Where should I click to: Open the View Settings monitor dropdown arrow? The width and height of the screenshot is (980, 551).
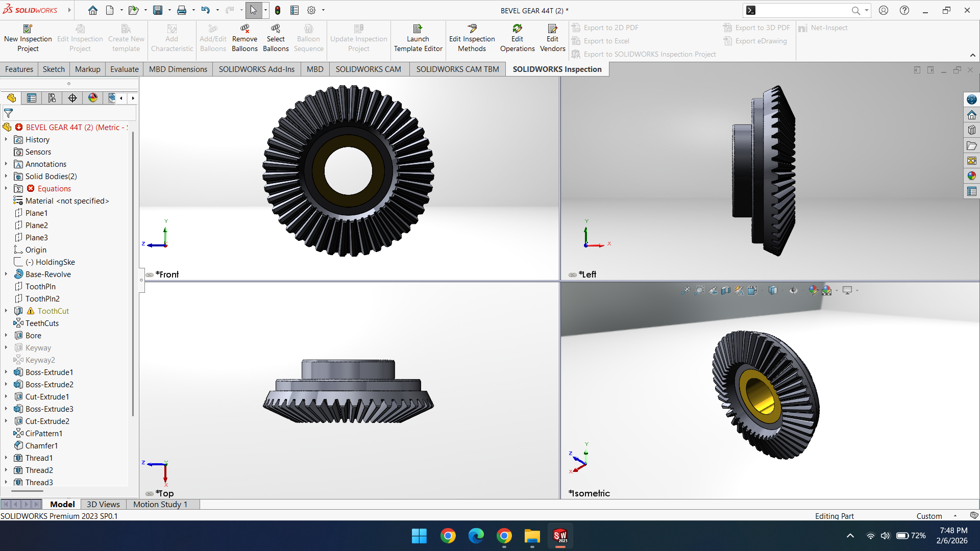pyautogui.click(x=857, y=290)
